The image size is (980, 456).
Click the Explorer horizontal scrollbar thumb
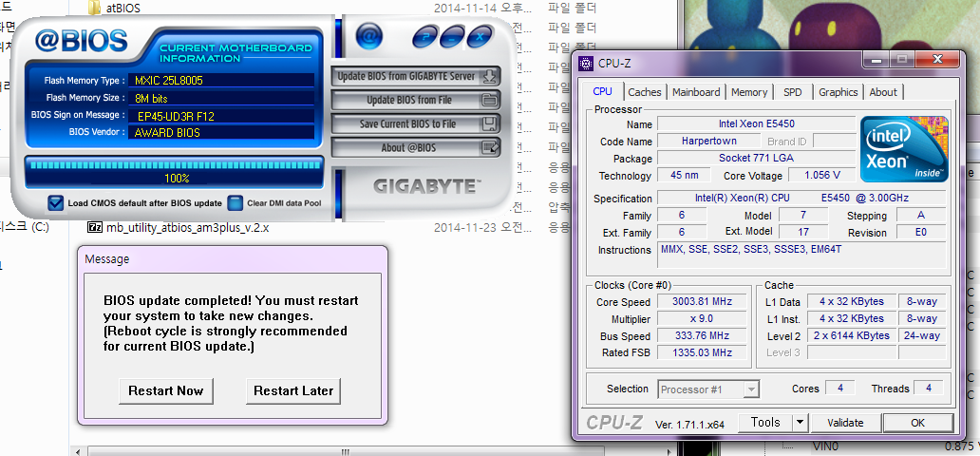click(345, 451)
